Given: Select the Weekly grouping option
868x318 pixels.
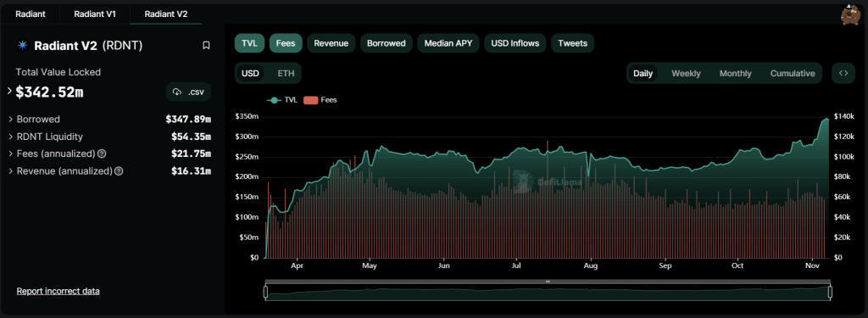Looking at the screenshot, I should (x=686, y=73).
